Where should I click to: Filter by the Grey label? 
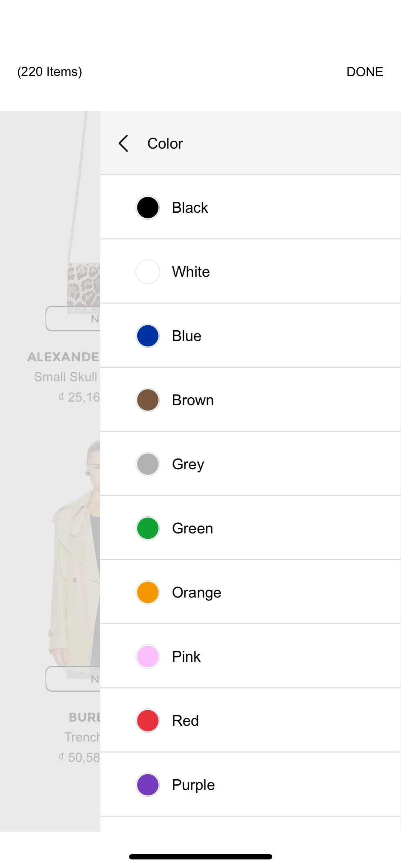188,464
